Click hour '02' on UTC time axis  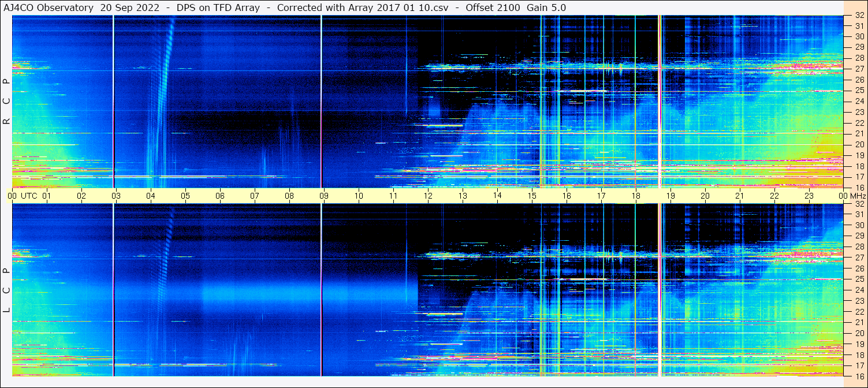(x=81, y=196)
